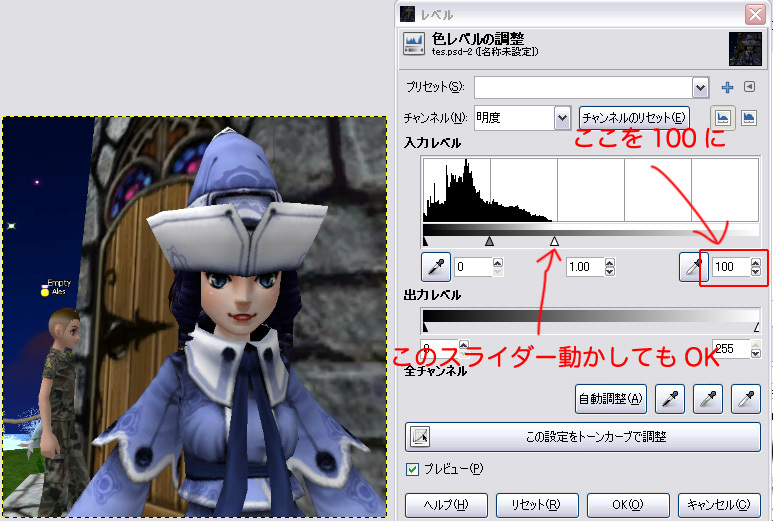Open the preset options menu arrow icon
This screenshot has height=521, width=773.
(749, 87)
